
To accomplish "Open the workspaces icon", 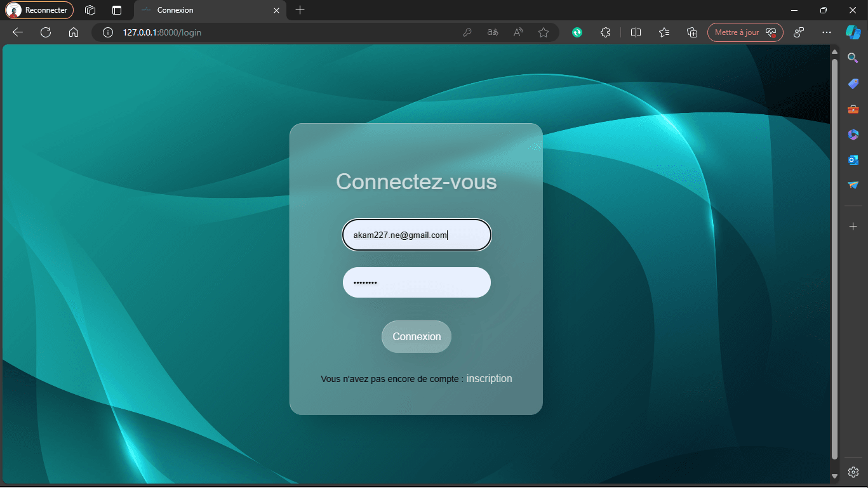I will (90, 10).
